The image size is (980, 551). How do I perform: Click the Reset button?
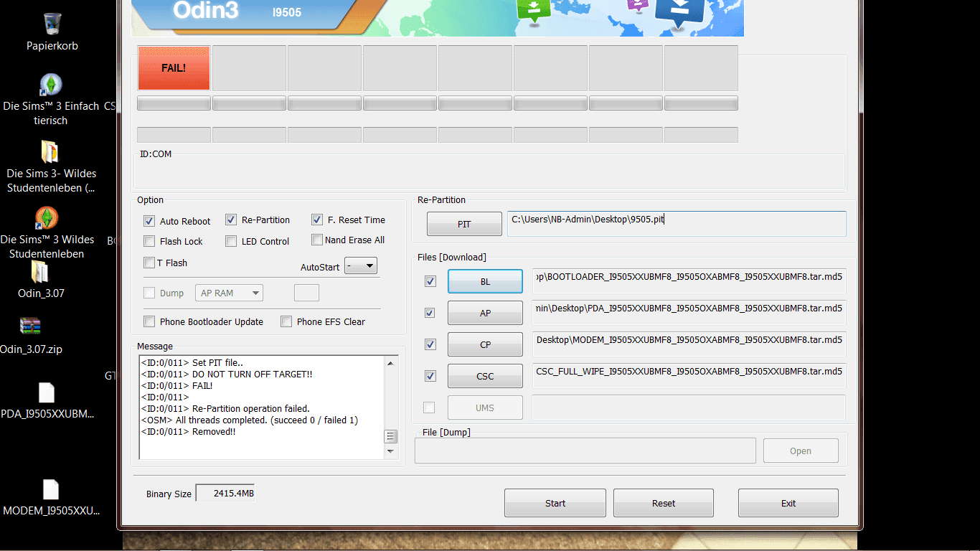pos(664,503)
